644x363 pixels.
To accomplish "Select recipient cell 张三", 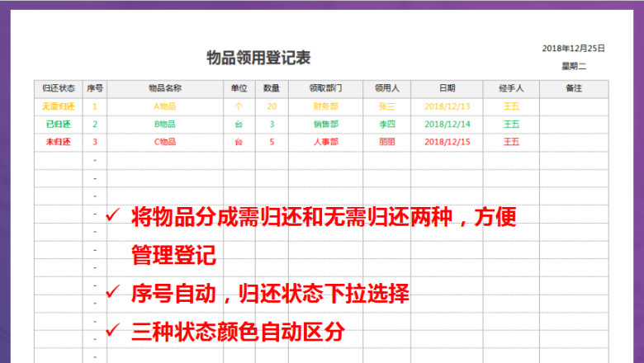I will (x=387, y=106).
